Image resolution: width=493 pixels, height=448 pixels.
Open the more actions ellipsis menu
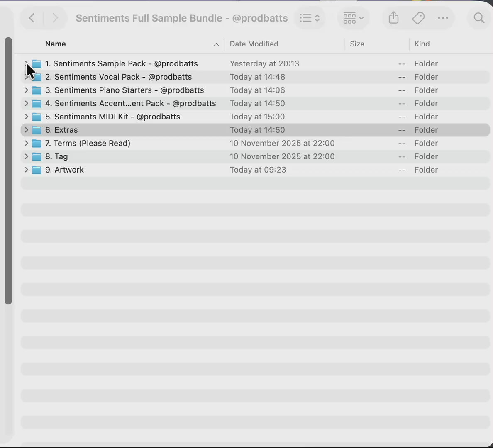click(x=443, y=18)
